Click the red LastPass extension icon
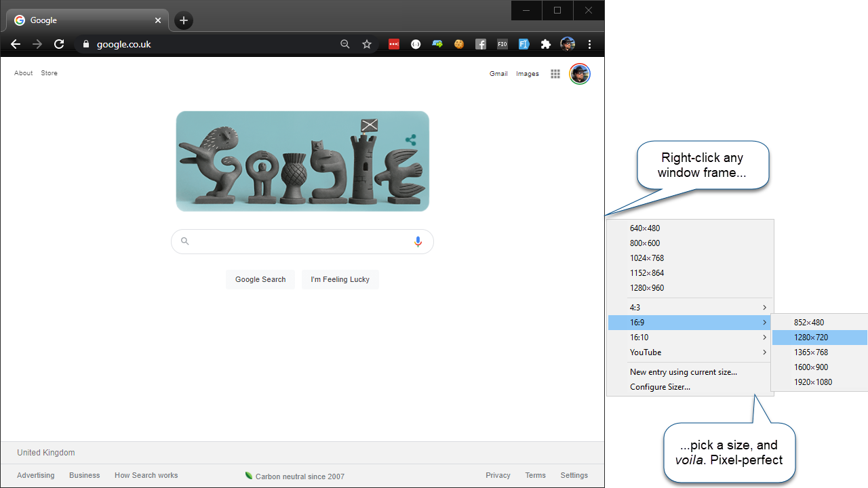 (x=394, y=44)
